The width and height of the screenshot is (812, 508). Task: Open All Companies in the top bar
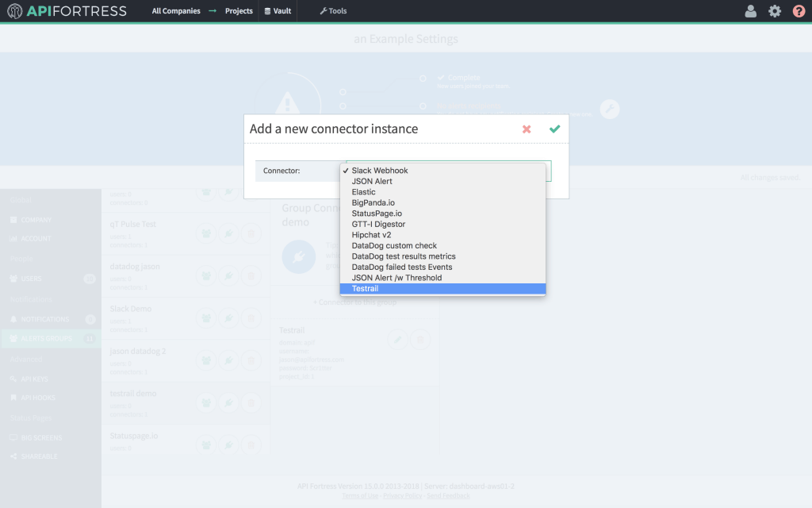point(176,11)
